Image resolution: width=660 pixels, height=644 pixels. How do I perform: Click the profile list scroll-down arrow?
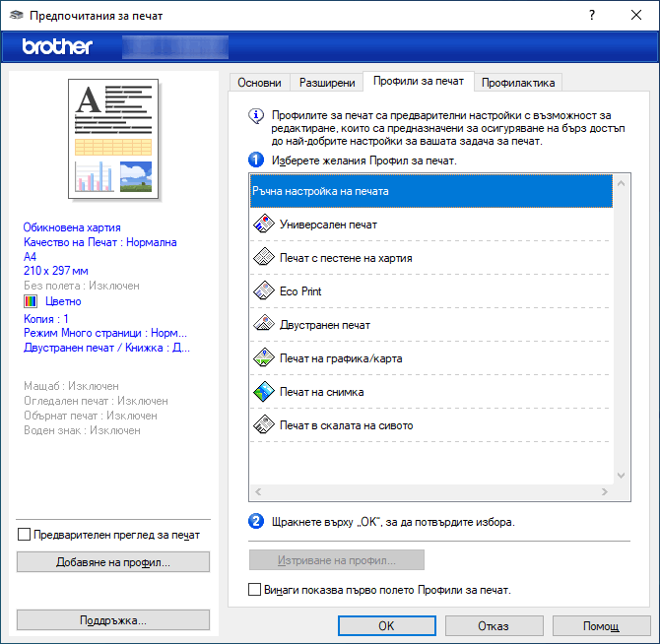(621, 476)
